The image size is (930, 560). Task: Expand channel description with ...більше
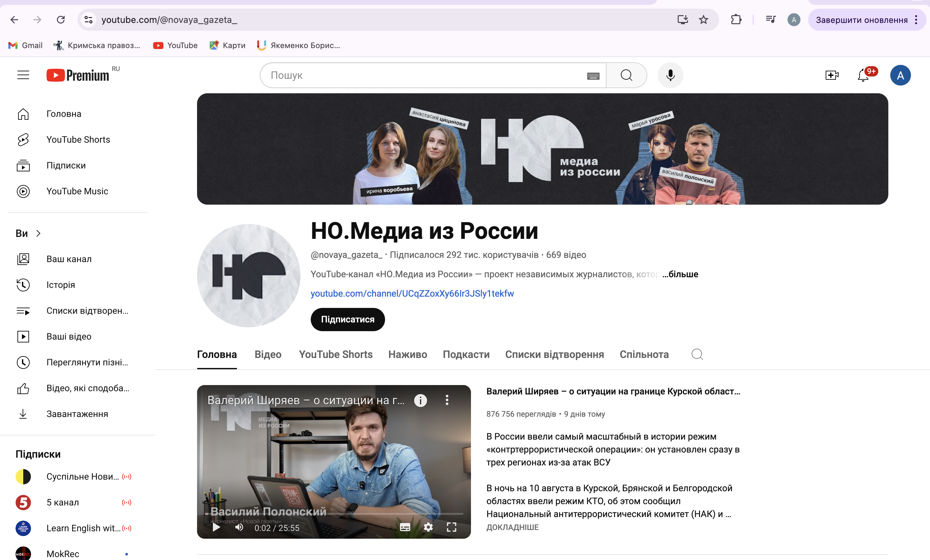point(680,274)
